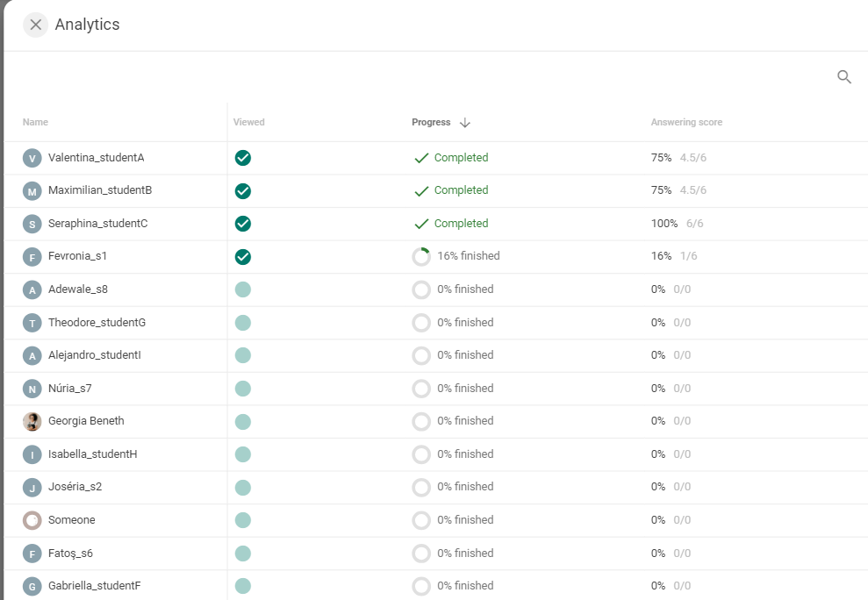Sort by the Name column header
This screenshot has height=600, width=868.
tap(35, 122)
